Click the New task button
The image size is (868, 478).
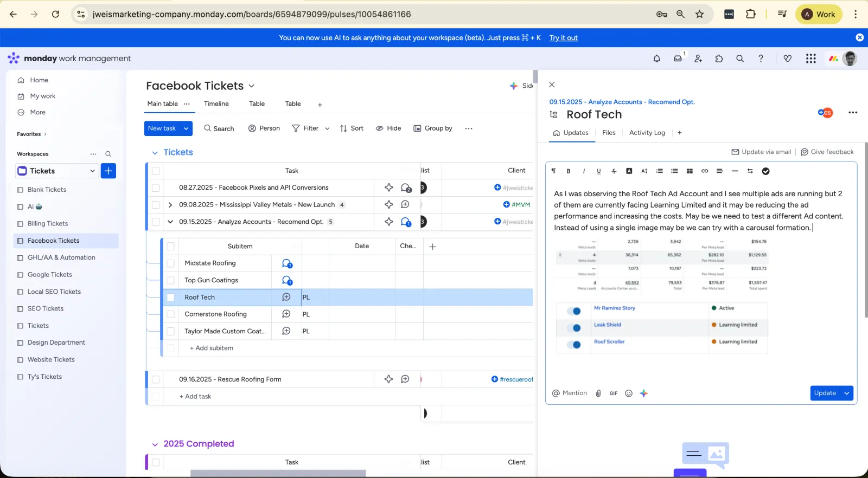pos(162,128)
